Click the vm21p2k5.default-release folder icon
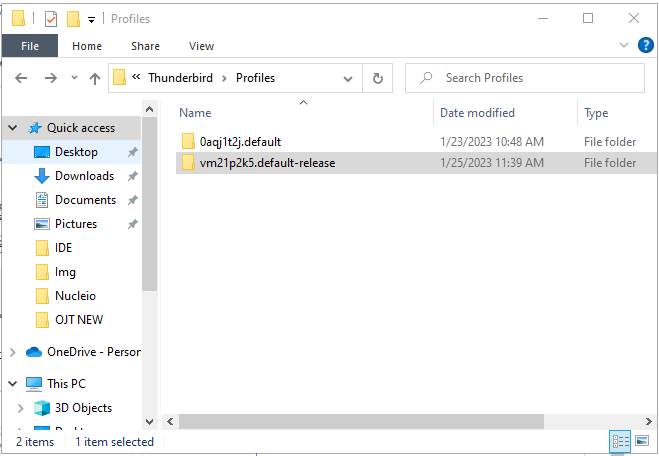 [188, 162]
